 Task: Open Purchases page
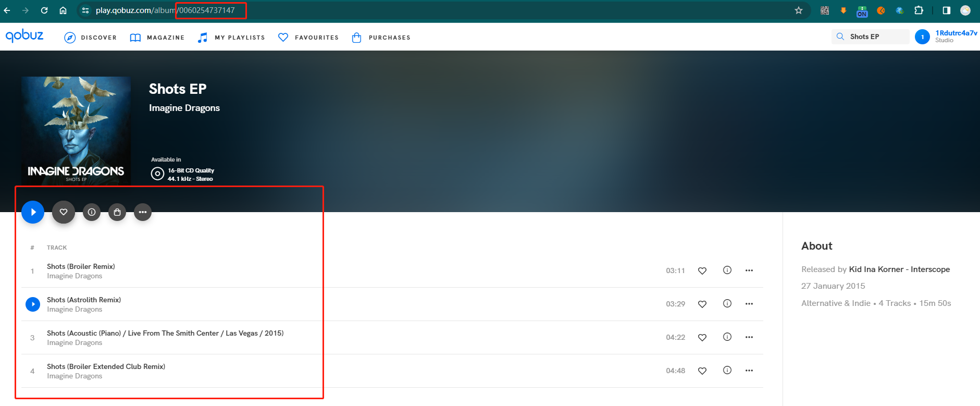381,38
